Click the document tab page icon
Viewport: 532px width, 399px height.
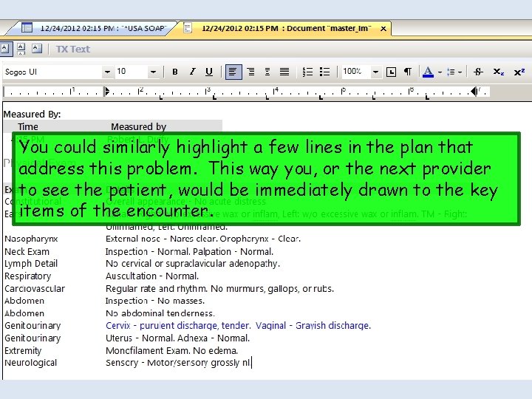(188, 27)
